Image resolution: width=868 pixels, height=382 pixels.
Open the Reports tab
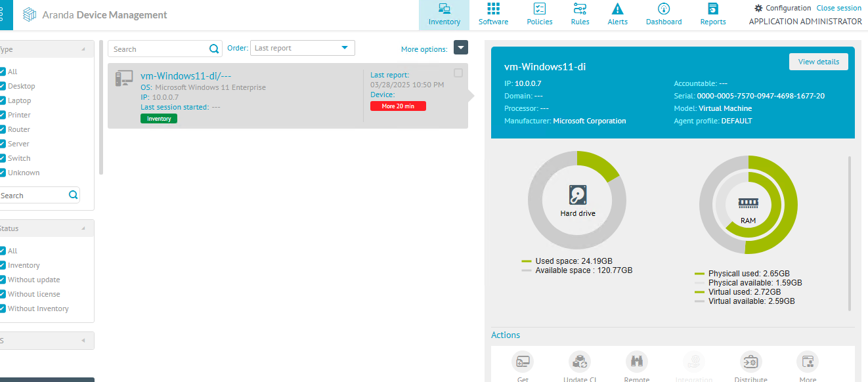coord(713,15)
